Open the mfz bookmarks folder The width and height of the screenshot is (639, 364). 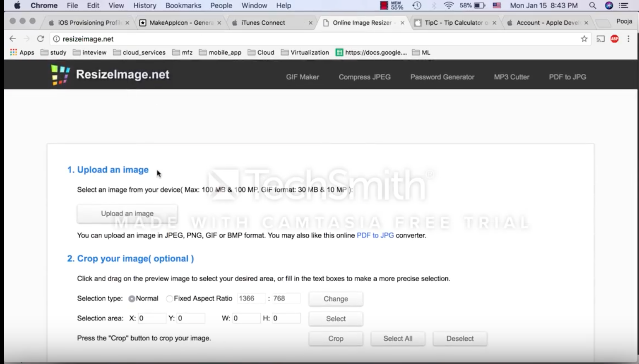point(183,53)
